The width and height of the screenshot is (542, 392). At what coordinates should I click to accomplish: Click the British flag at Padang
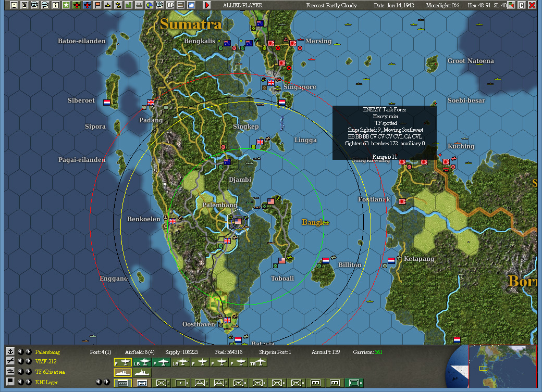coord(151,102)
